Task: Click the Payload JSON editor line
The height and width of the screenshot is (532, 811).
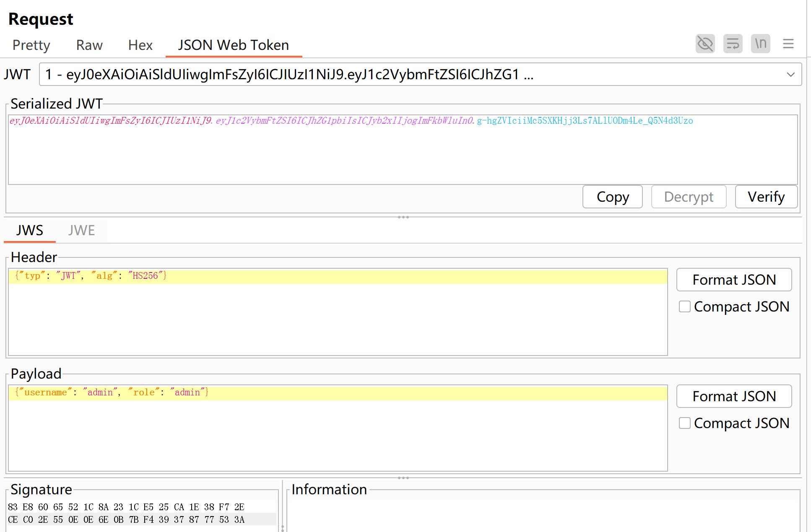Action: pos(338,392)
